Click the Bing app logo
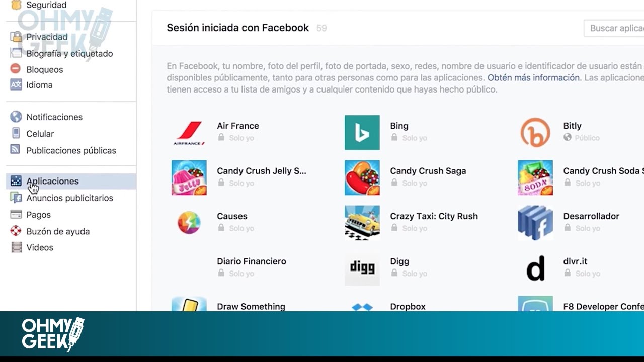644x362 pixels. click(x=362, y=133)
